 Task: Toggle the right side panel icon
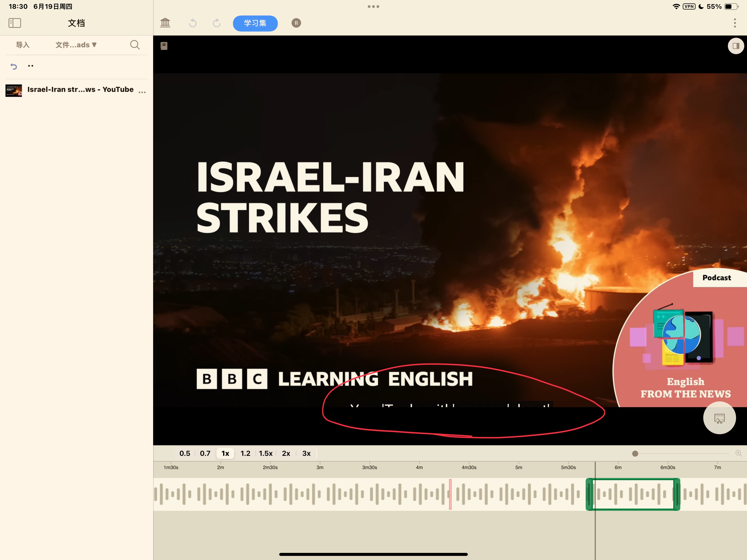pyautogui.click(x=736, y=46)
